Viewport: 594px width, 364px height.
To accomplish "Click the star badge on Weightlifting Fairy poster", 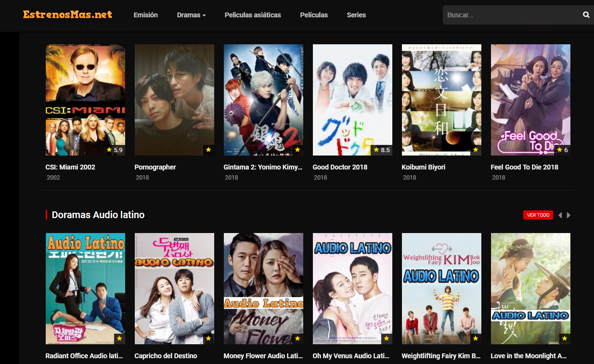I will click(476, 339).
